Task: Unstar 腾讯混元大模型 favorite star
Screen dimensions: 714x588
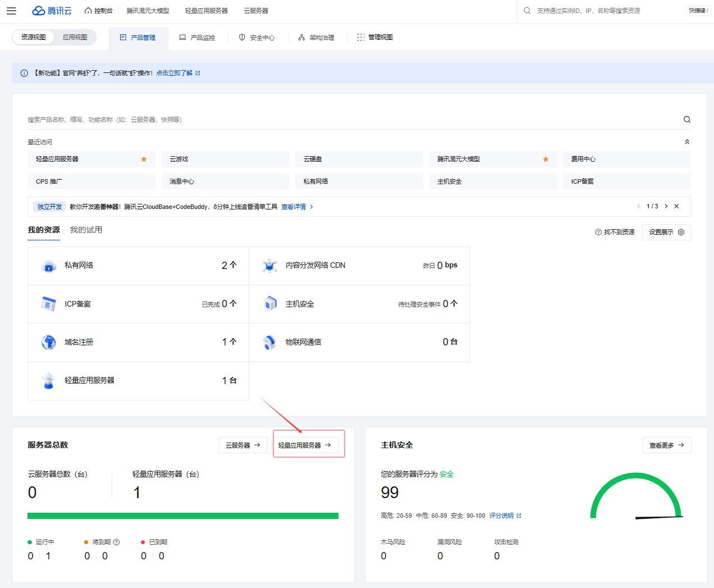Action: coord(546,159)
